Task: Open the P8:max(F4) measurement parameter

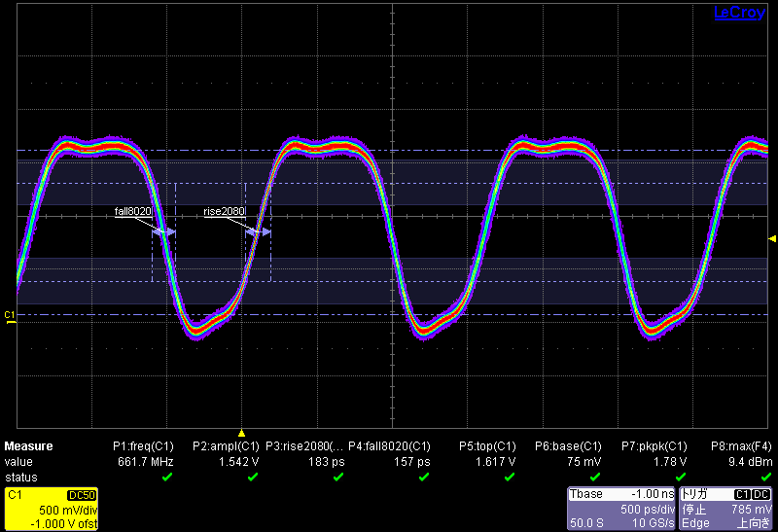Action: pyautogui.click(x=741, y=446)
